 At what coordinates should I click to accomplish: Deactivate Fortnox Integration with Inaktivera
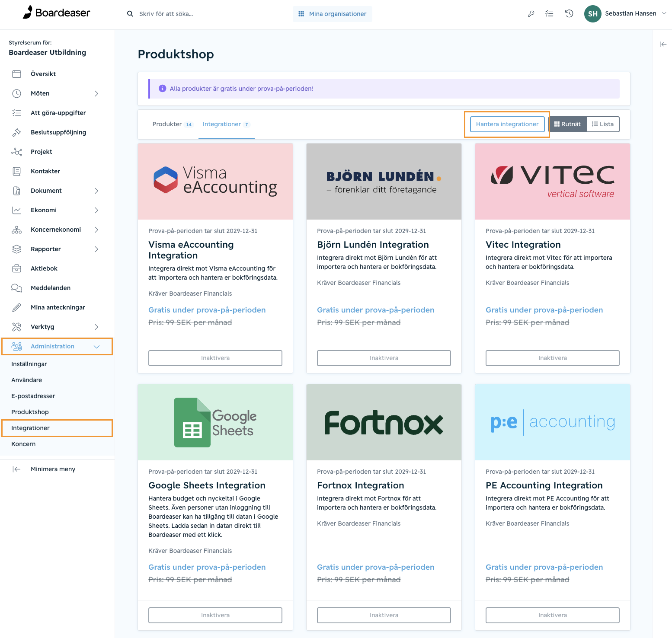[x=384, y=615]
